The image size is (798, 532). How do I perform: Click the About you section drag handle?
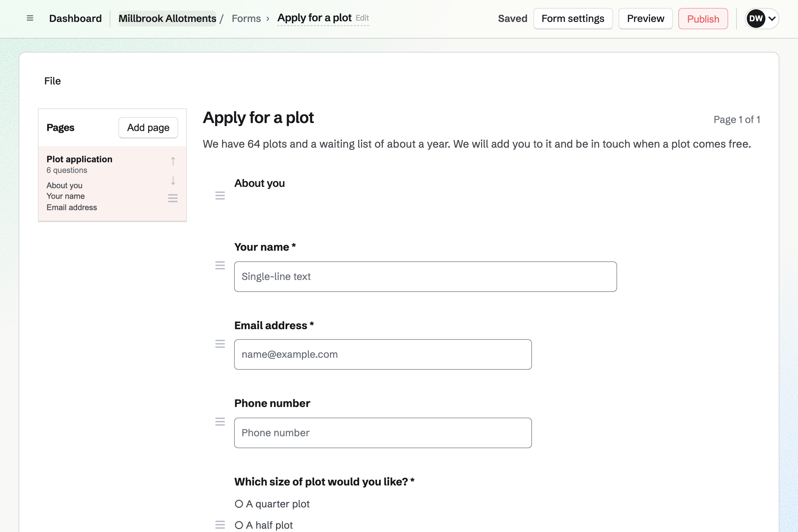[220, 196]
